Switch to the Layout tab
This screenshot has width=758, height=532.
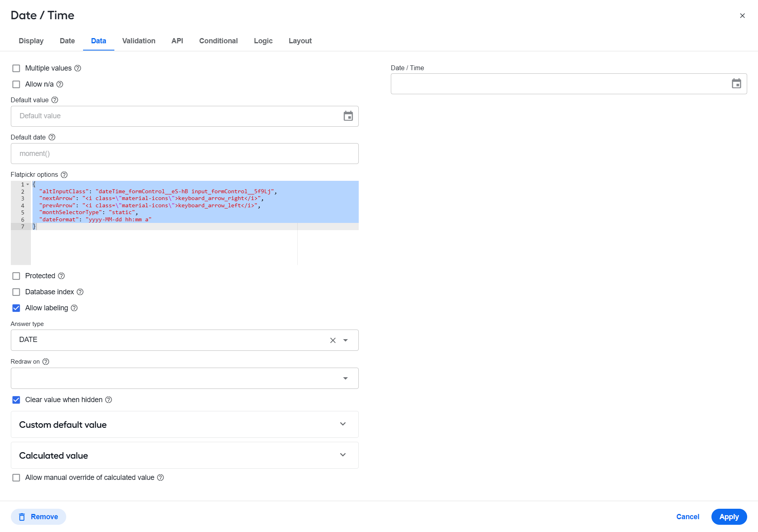pos(300,41)
